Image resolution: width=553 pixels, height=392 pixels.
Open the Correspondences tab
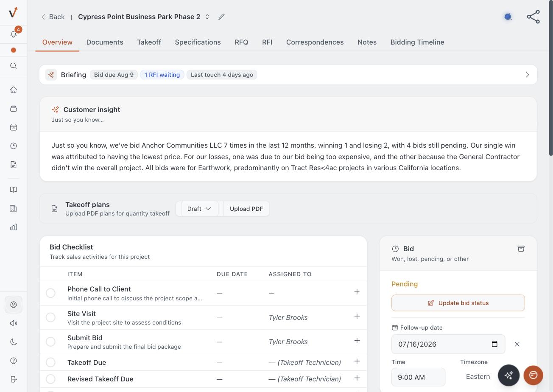tap(315, 42)
